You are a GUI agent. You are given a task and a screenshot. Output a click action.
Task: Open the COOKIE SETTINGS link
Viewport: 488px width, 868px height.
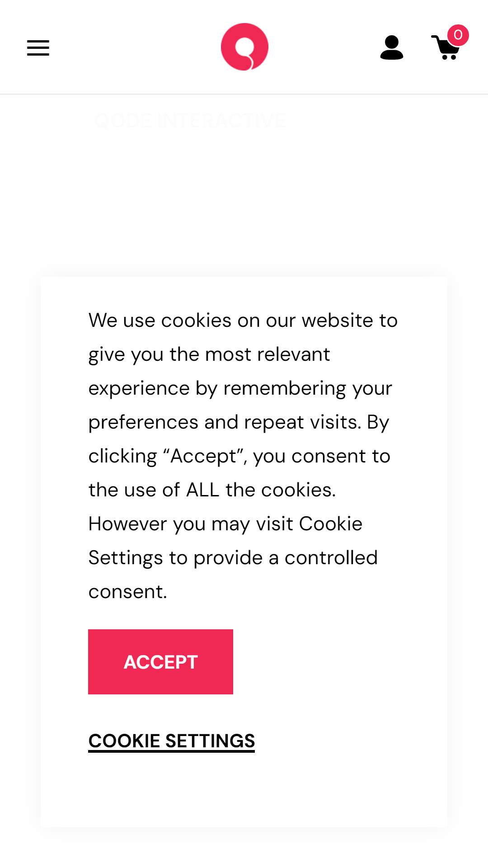click(172, 741)
